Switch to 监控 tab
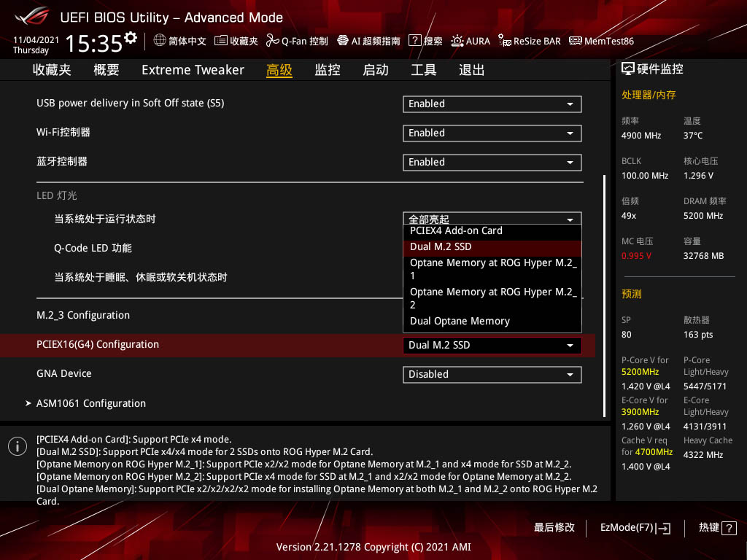This screenshot has width=747, height=560. 328,70
